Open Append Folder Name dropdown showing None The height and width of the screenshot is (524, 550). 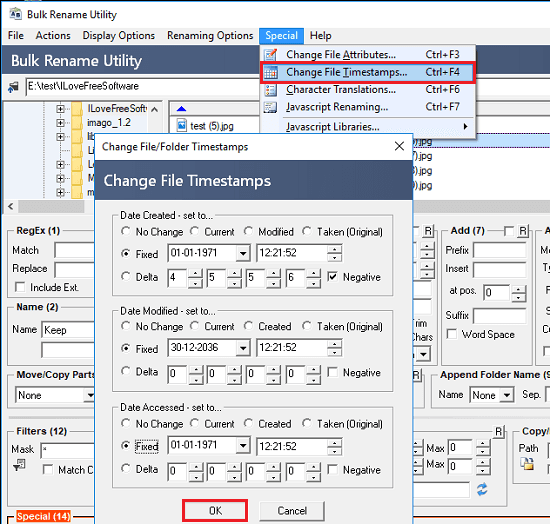(507, 395)
